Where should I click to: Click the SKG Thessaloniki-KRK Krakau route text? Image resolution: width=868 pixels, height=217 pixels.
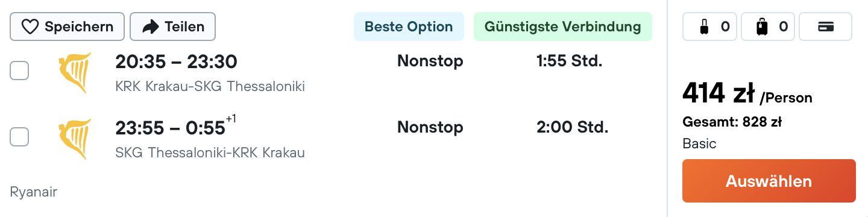(210, 153)
